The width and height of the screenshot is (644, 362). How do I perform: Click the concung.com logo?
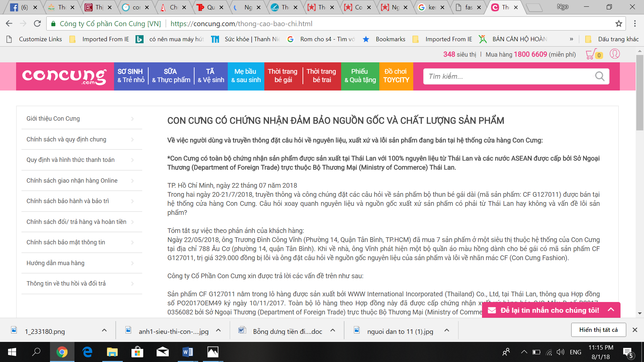coord(65,76)
